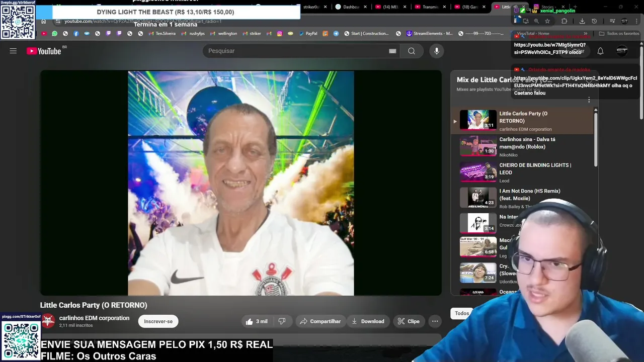Viewport: 644px width, 362px height.
Task: Click the video title Little Carlos Party
Action: click(x=94, y=305)
